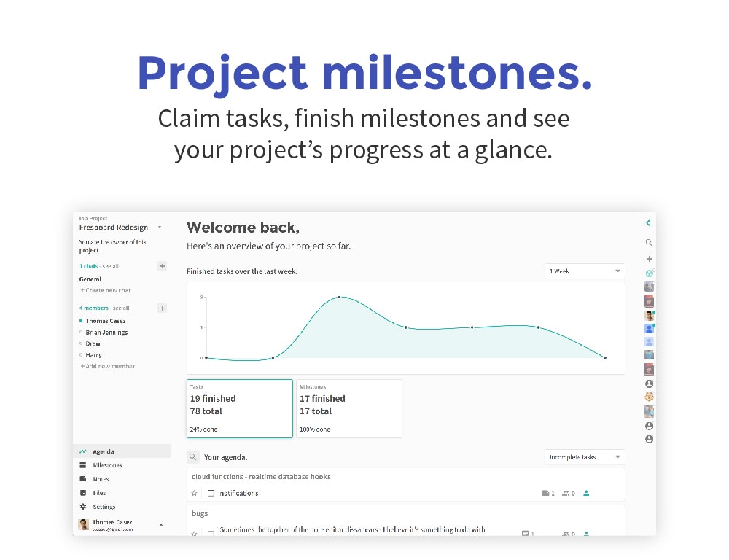Image resolution: width=729 pixels, height=560 pixels.
Task: Go to the Agenda section
Action: [122, 451]
